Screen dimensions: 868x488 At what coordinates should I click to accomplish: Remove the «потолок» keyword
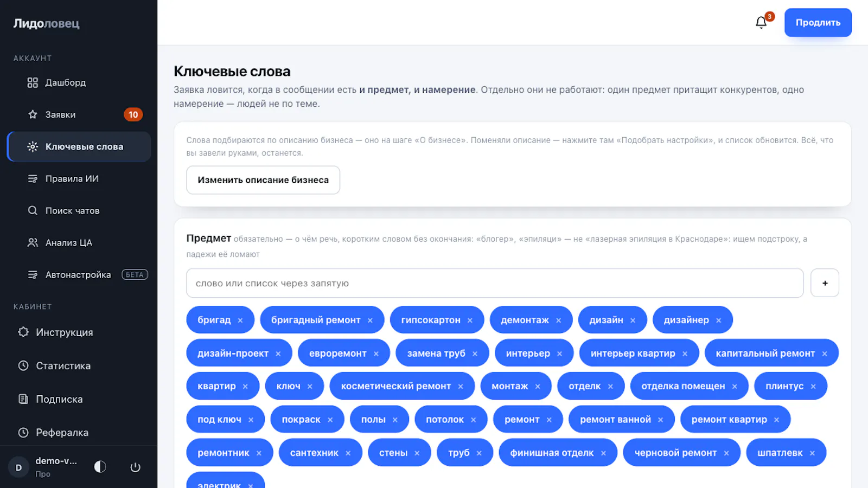tap(474, 420)
